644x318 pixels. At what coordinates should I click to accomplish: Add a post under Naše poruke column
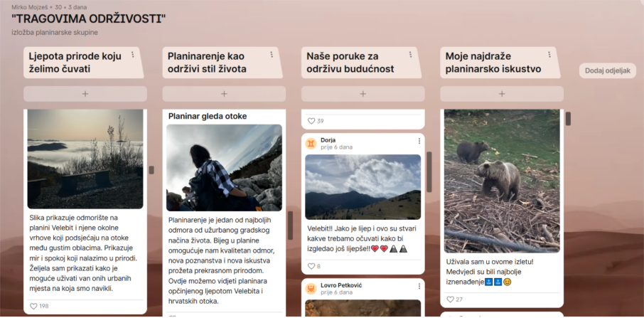click(363, 94)
